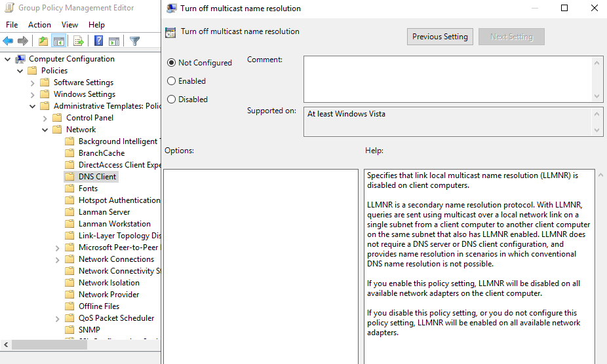
Task: Expand the Software Settings node
Action: point(32,82)
